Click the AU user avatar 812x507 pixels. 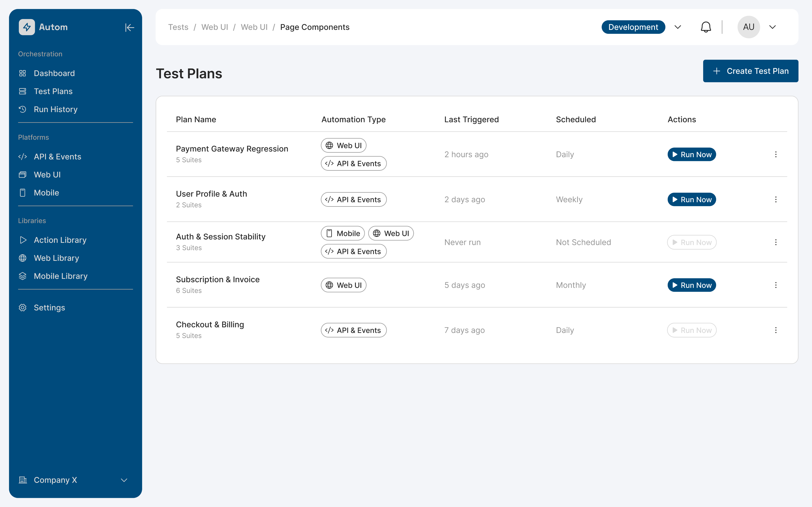[x=748, y=27]
